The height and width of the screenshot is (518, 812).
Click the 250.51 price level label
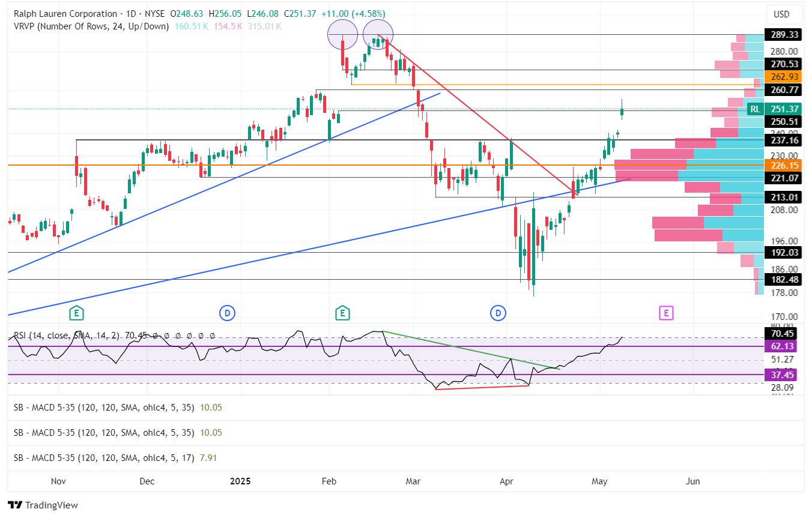782,121
